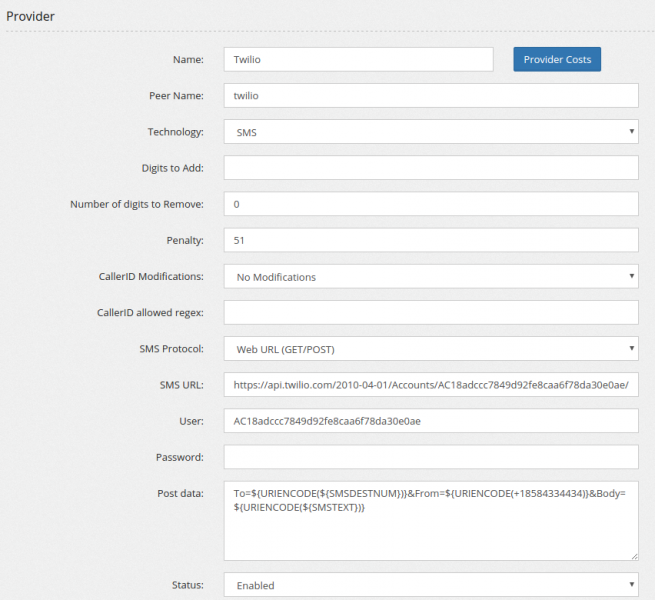Focus the empty Password field
The height and width of the screenshot is (600, 655).
(x=430, y=457)
